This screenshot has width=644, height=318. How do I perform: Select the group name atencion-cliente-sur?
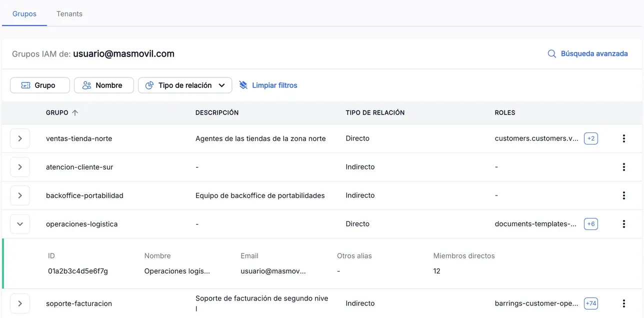(x=79, y=167)
